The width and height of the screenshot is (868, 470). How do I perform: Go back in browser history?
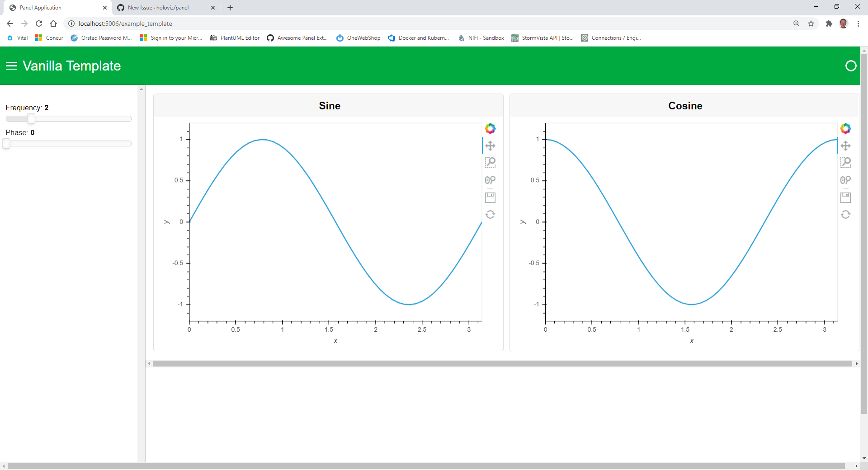pyautogui.click(x=10, y=23)
